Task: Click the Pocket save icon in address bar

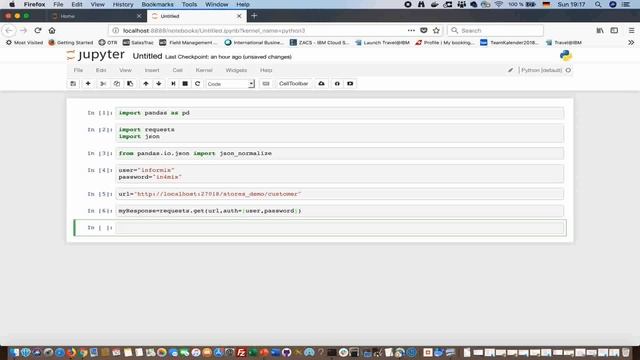Action: 424,31
